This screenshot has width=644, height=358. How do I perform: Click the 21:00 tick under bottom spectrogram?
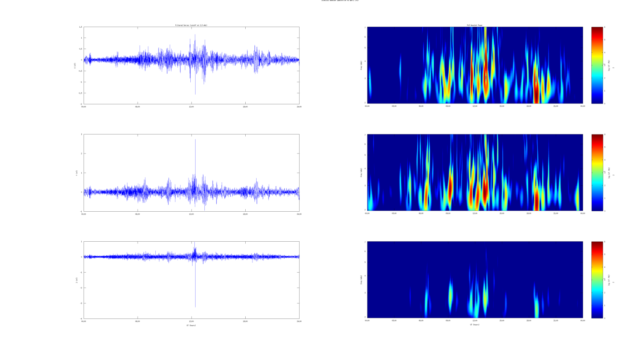556,320
